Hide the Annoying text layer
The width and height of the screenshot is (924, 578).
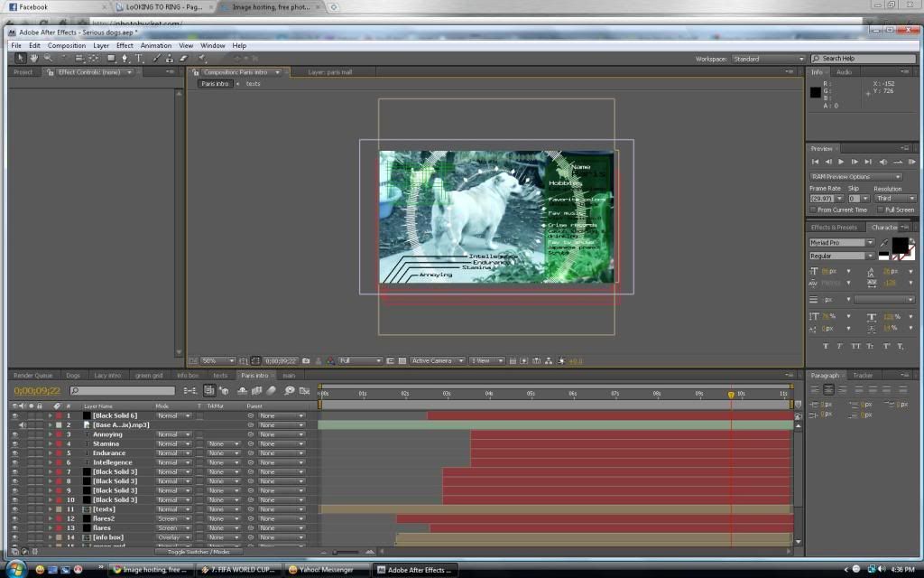[x=14, y=434]
